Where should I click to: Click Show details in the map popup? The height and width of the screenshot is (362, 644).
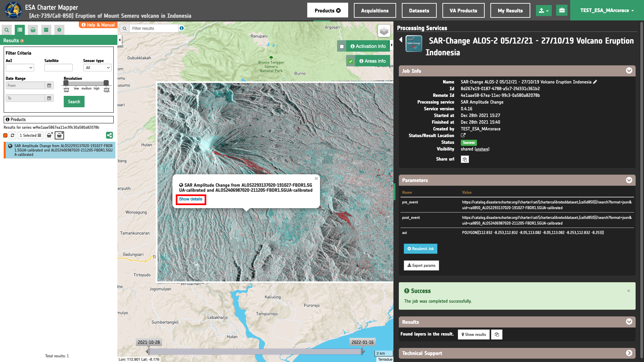191,199
